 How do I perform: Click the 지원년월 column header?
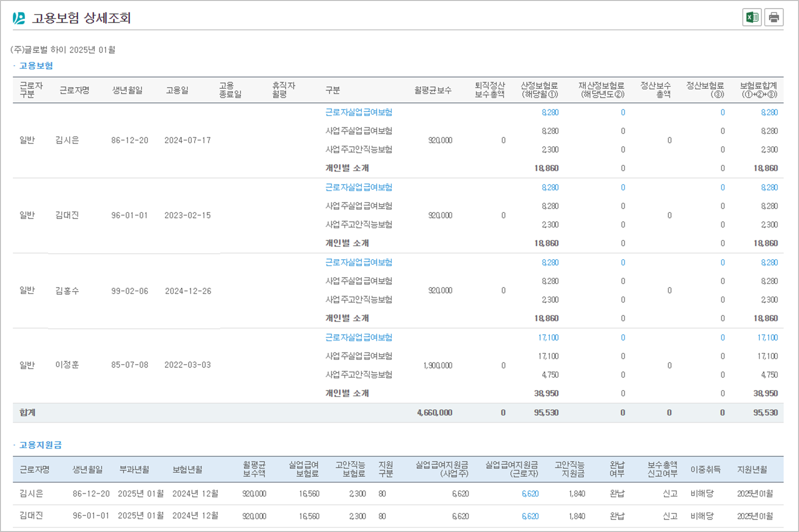point(752,469)
